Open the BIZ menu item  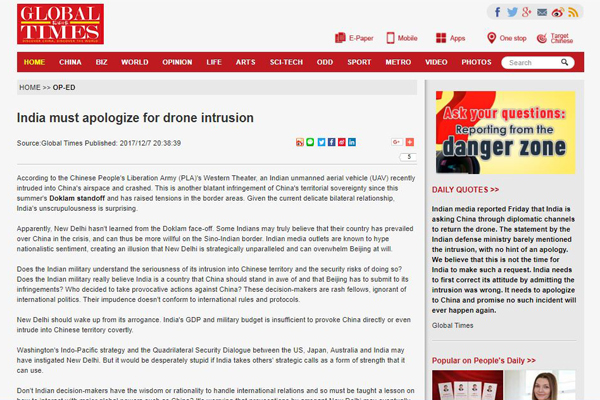point(101,62)
